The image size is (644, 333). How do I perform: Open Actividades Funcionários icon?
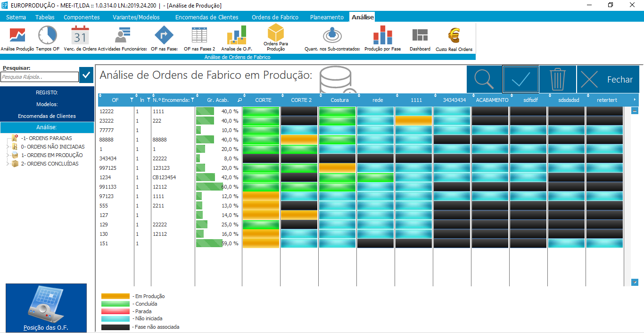(122, 35)
